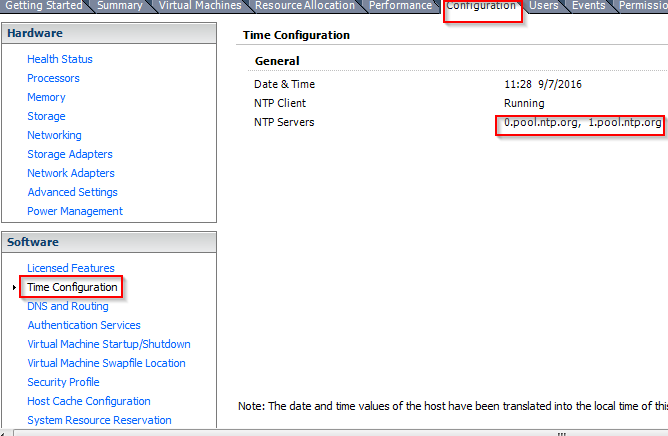Go to the Performance tab
The image size is (668, 436).
pyautogui.click(x=400, y=6)
